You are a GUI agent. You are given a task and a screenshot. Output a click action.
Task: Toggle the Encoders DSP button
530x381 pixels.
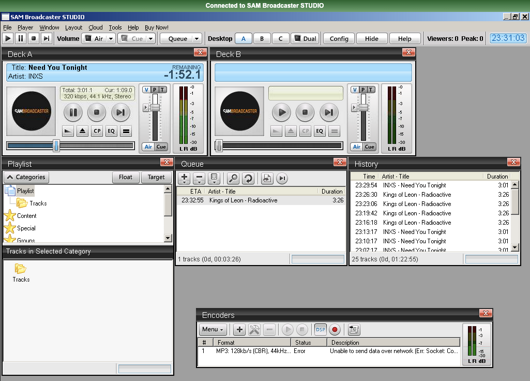tap(320, 329)
